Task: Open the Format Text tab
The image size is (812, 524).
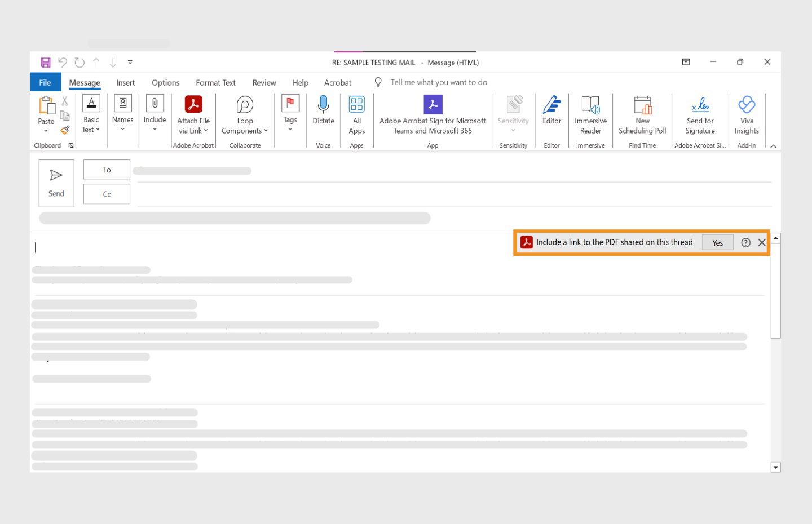Action: pos(215,82)
